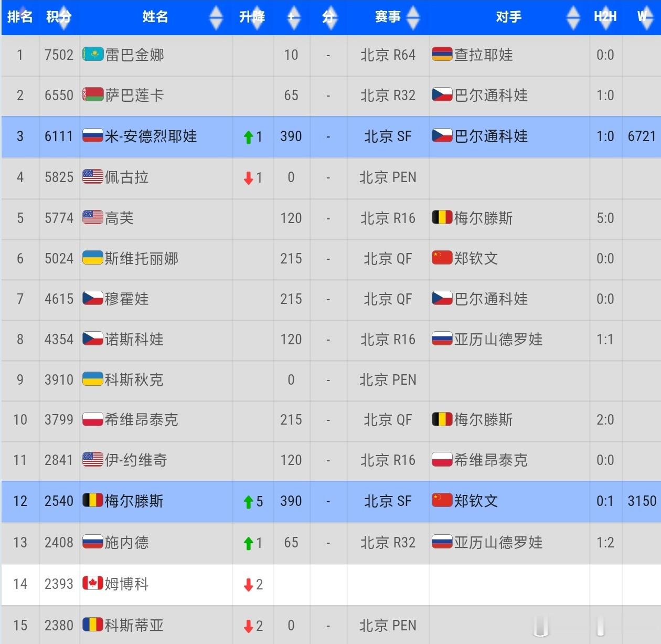Select the points value 7502

point(59,55)
